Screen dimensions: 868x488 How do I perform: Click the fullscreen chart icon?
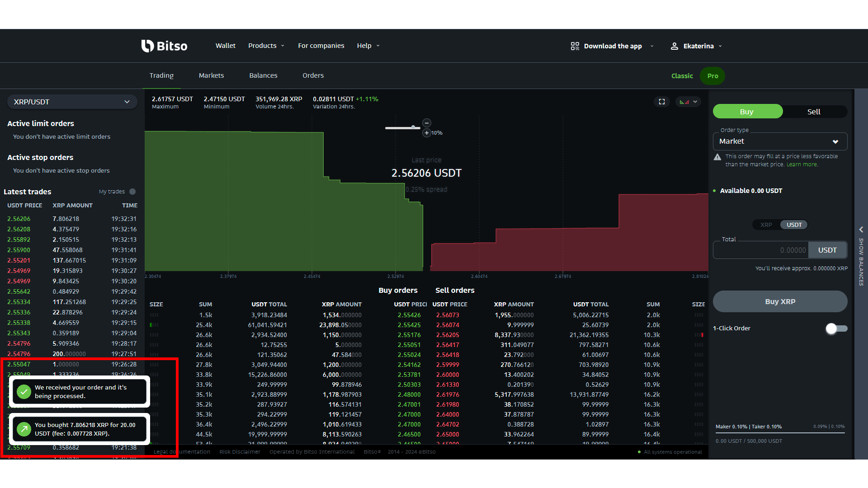(661, 101)
